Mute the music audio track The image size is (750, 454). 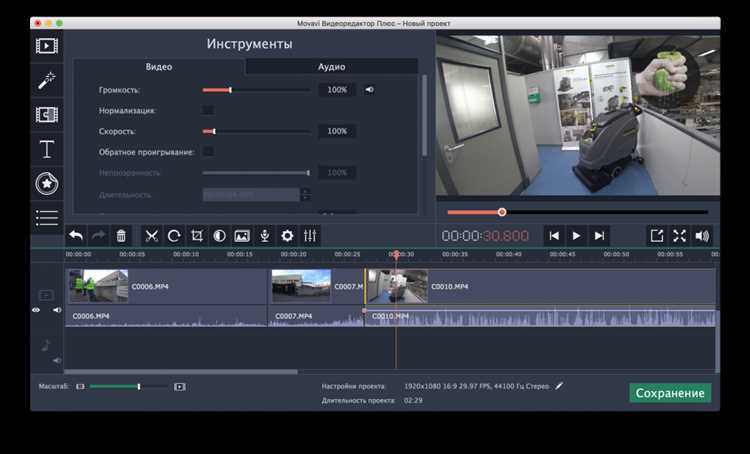(x=57, y=360)
